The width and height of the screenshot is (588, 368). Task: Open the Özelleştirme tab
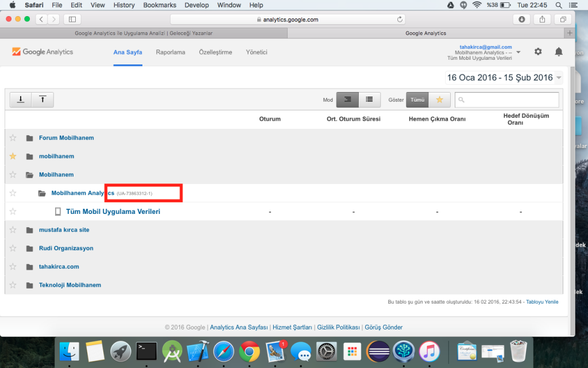tap(216, 52)
